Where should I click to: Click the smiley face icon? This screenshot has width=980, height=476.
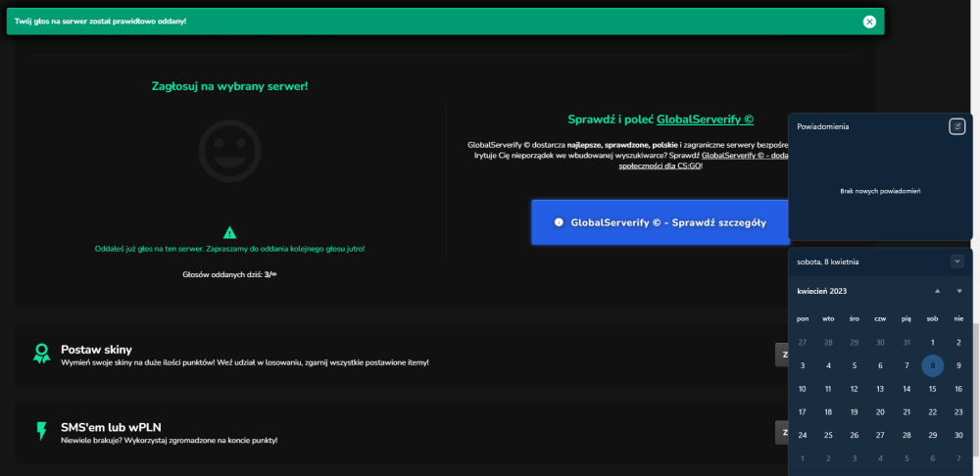pyautogui.click(x=230, y=151)
